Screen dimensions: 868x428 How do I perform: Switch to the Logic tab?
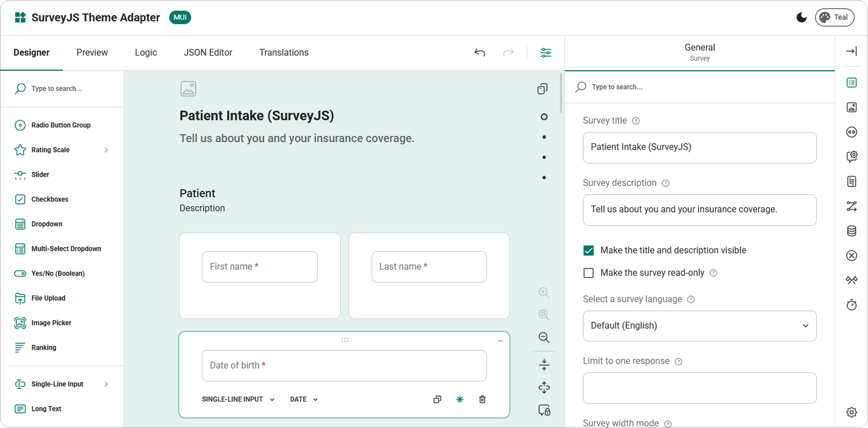click(x=146, y=53)
